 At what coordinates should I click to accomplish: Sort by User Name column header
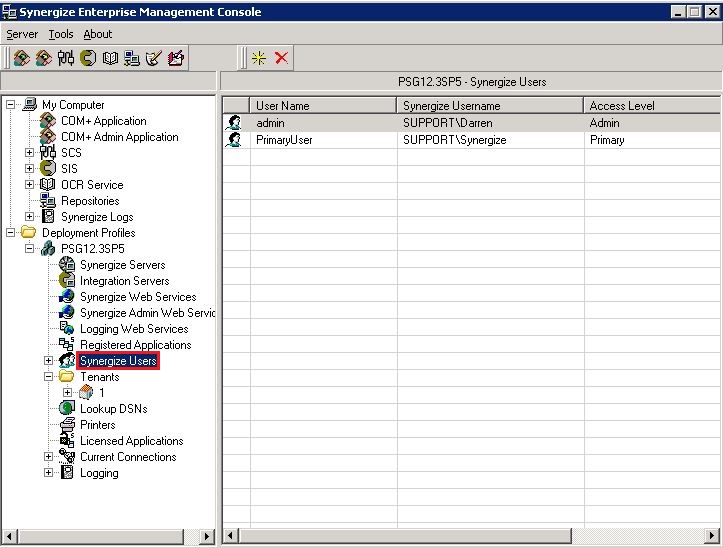click(x=323, y=106)
